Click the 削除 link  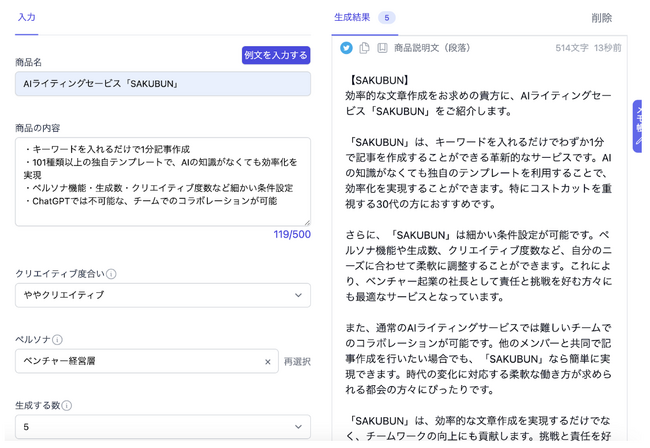[601, 18]
